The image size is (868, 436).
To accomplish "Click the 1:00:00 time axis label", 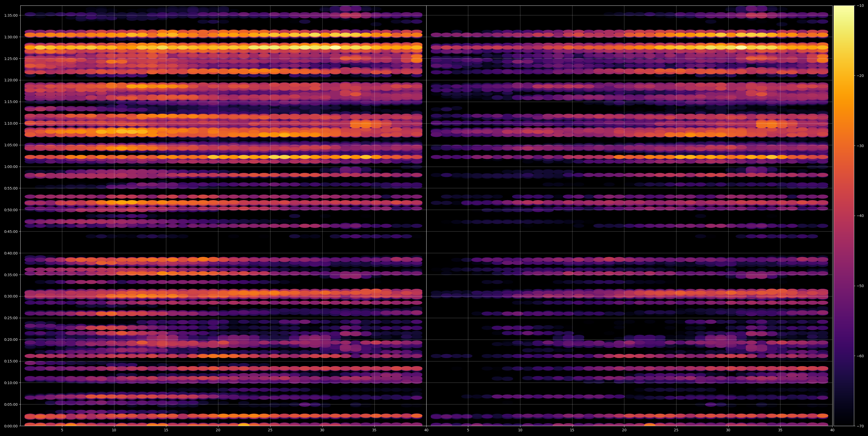I will (x=11, y=167).
